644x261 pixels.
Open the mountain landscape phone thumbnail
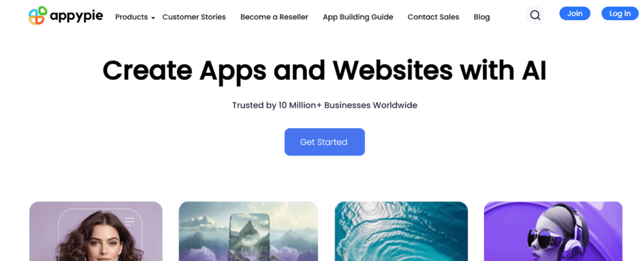(248, 231)
